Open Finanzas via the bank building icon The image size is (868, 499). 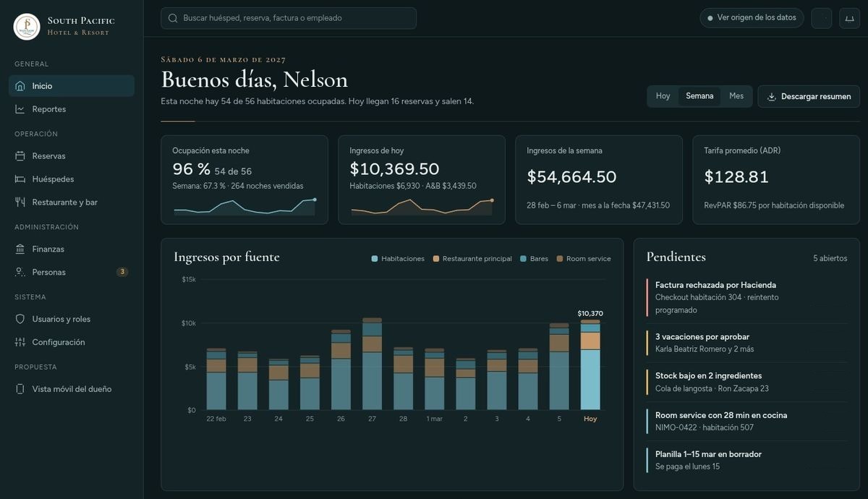coord(20,249)
